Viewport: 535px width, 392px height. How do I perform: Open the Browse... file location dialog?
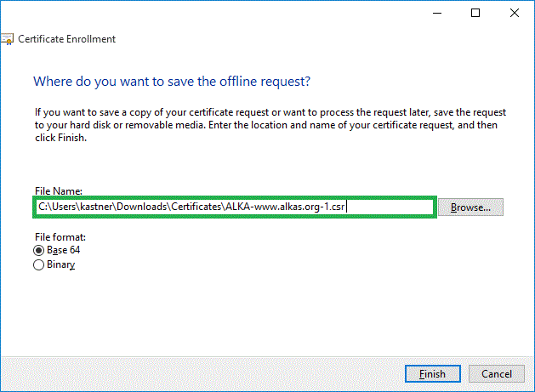point(475,207)
